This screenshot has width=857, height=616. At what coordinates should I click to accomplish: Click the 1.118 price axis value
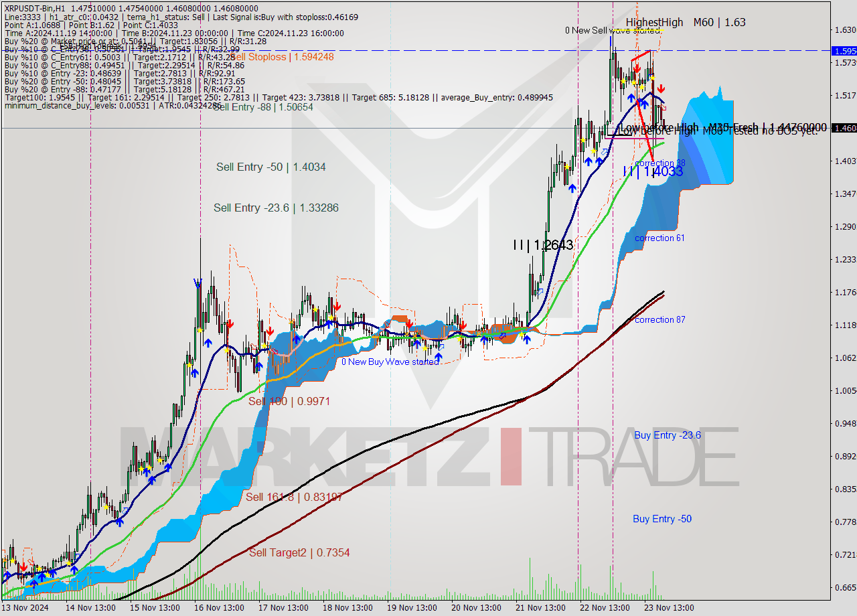[x=844, y=325]
